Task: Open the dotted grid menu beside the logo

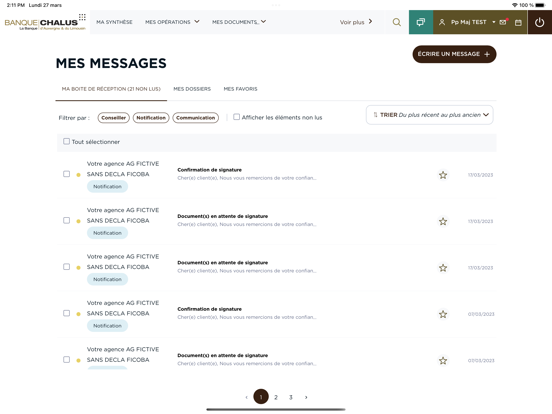Action: (82, 17)
